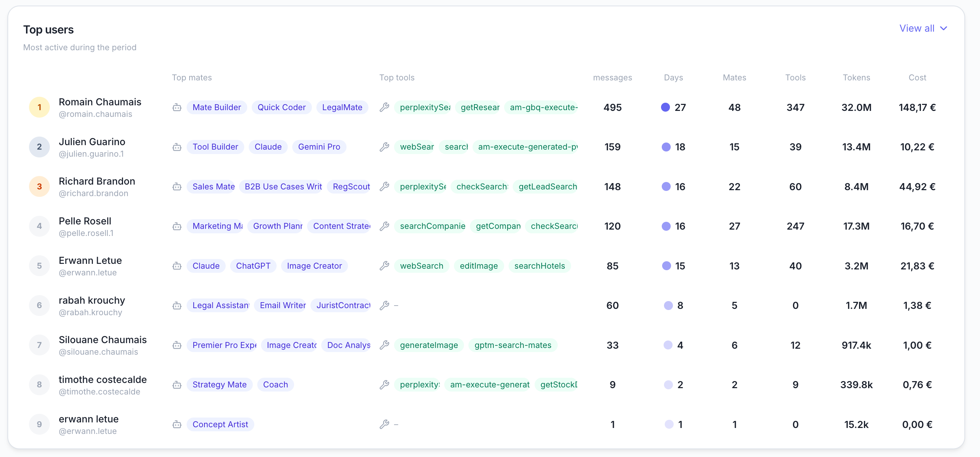Click the 148,17 € cost value
Screen dimensions: 980x457
(x=917, y=108)
